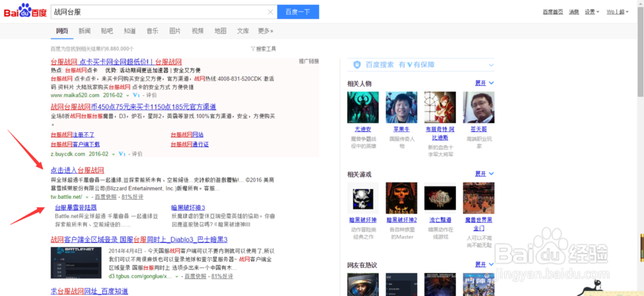
Task: Open the 布丽奇特·阿比迪斯 portrait thumbnail
Action: pos(440,107)
